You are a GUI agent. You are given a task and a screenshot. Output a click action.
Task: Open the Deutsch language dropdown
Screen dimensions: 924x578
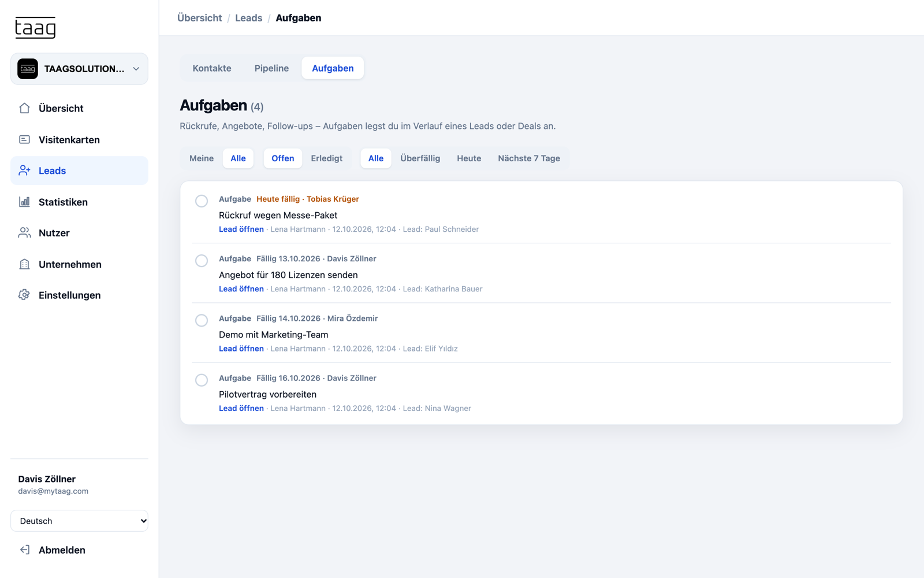point(79,521)
